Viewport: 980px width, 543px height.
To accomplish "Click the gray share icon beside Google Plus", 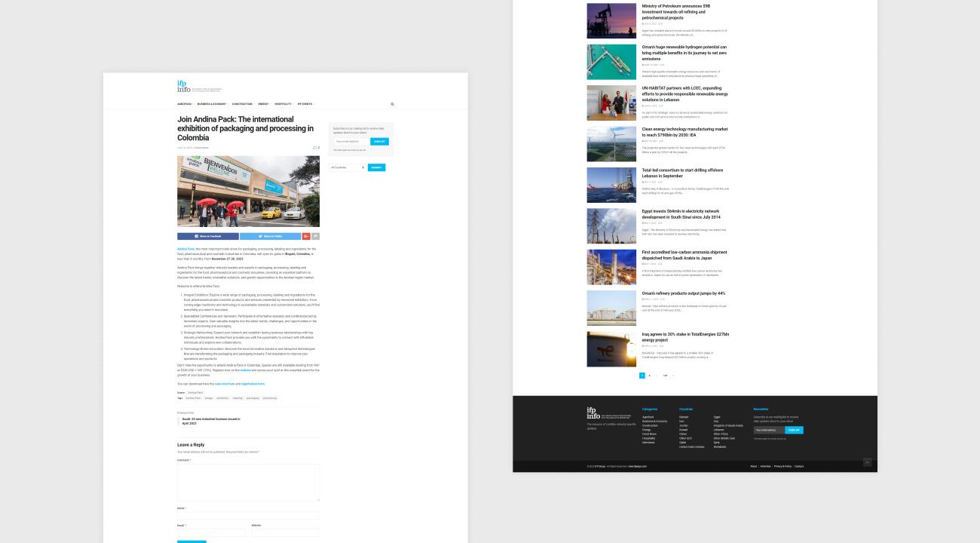I will click(316, 236).
